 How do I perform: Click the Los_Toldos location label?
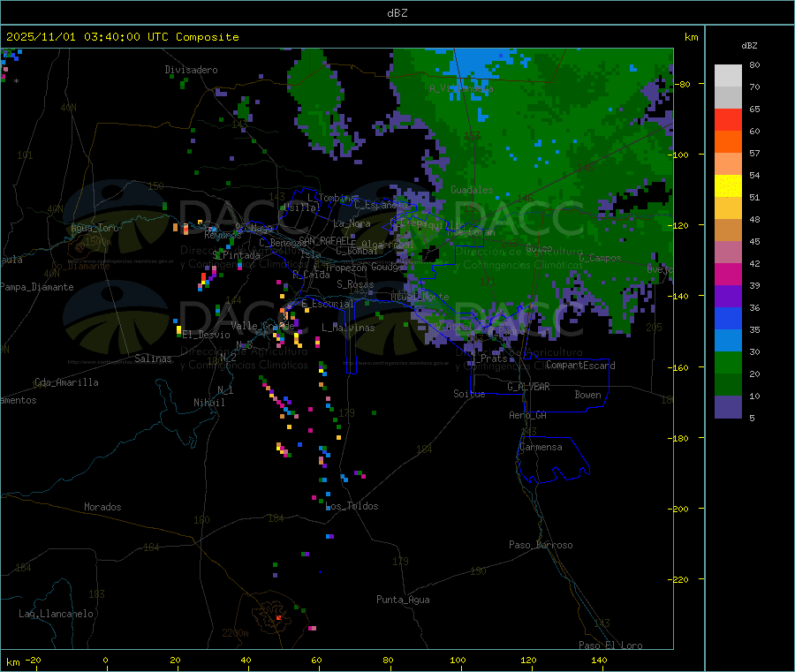pos(352,506)
